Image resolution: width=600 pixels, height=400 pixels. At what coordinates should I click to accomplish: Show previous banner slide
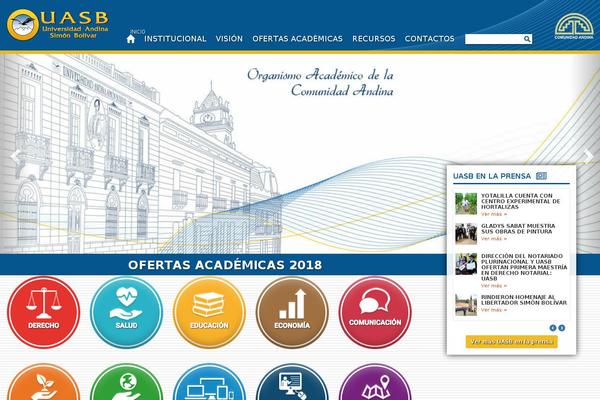[15, 156]
